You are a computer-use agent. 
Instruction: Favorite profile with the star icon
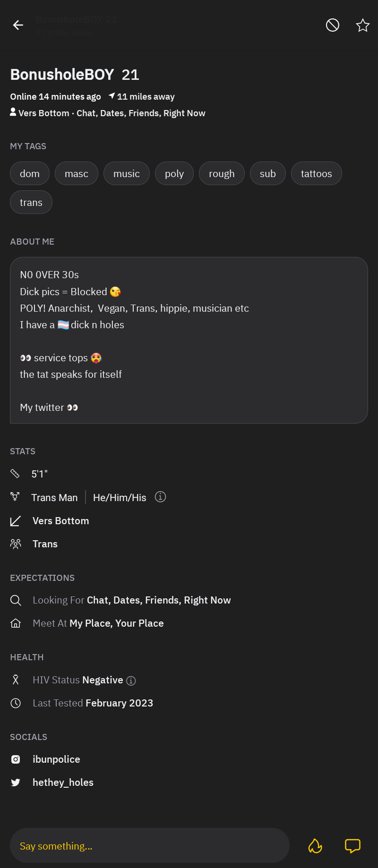362,25
